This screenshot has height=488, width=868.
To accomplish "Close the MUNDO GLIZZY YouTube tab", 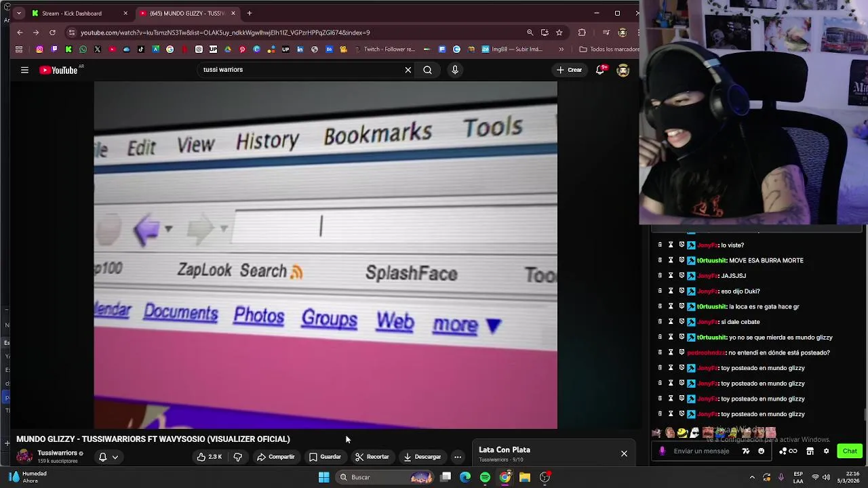I will (x=233, y=13).
